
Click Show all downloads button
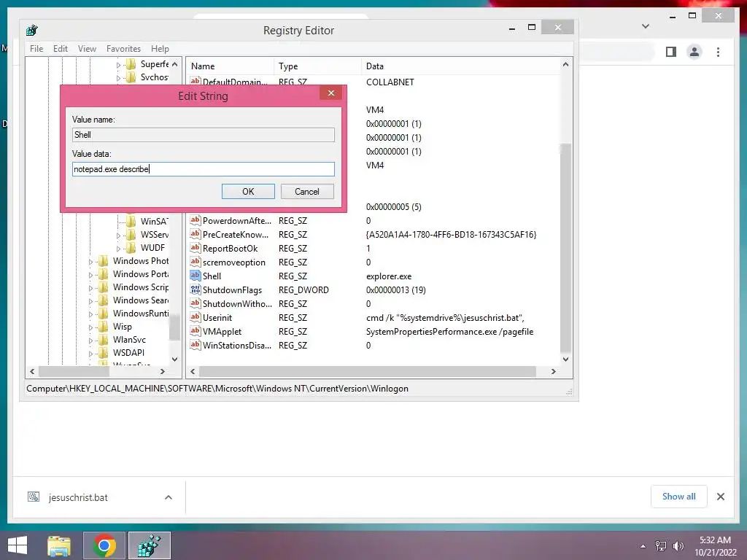tap(679, 497)
